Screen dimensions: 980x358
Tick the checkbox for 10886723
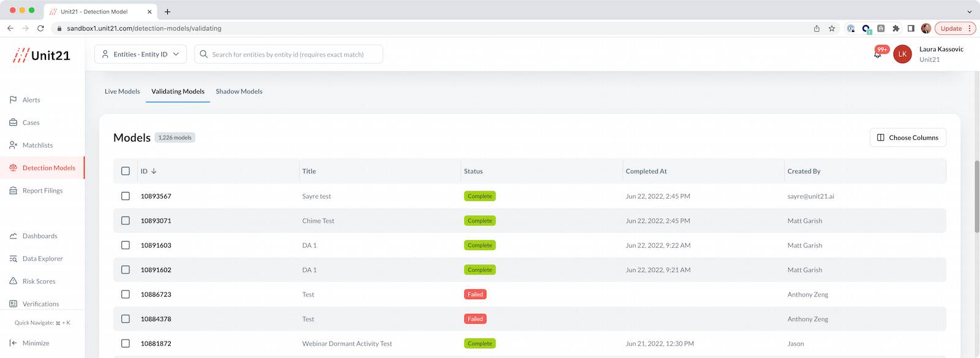coord(126,294)
